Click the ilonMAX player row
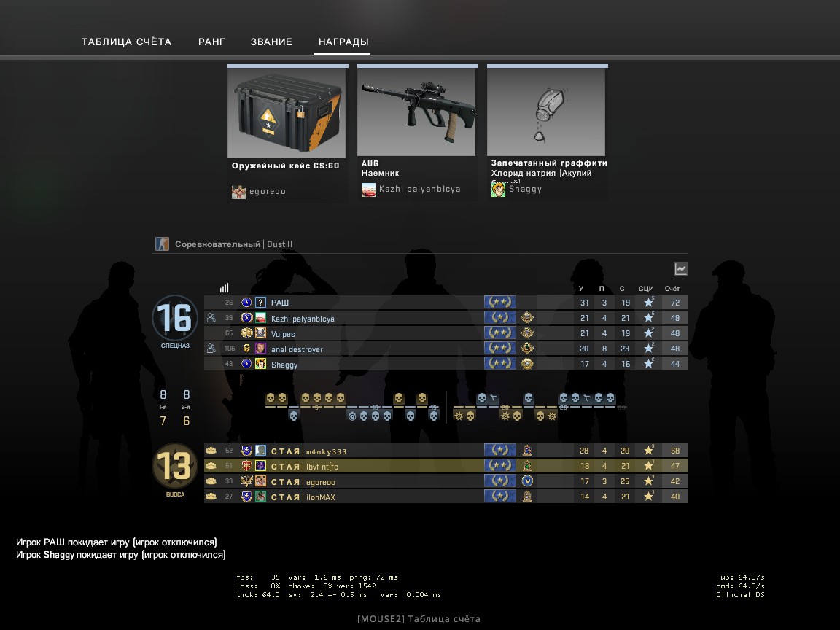Image resolution: width=840 pixels, height=630 pixels. [x=446, y=497]
